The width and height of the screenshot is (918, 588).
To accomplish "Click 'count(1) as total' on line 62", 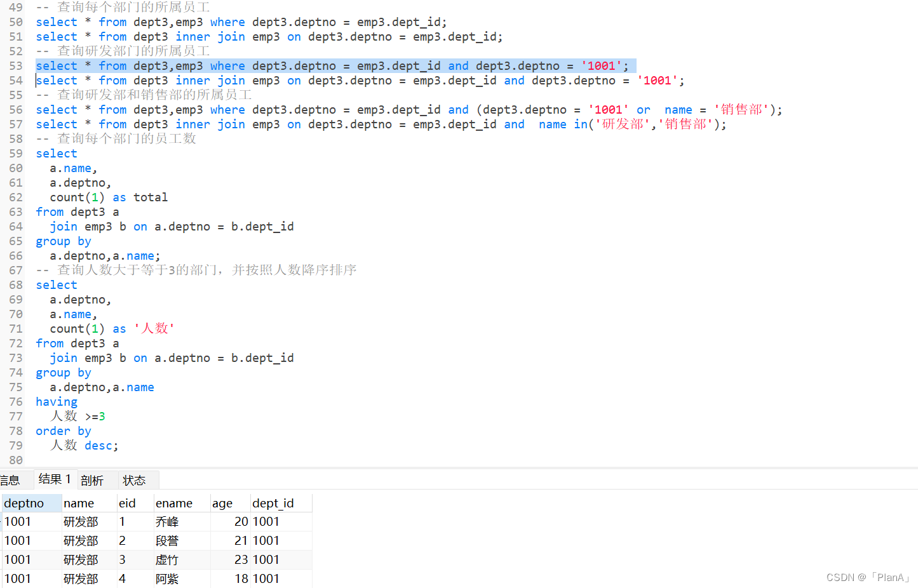I will [x=109, y=197].
